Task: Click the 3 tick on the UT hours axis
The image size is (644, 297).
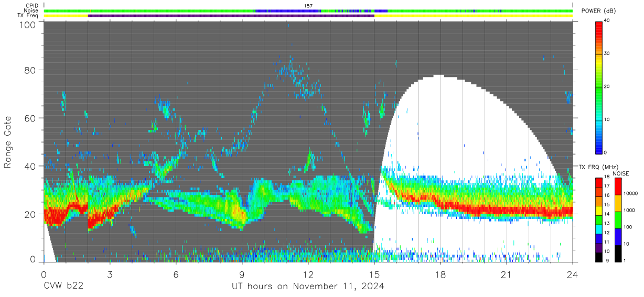Action: tap(110, 274)
